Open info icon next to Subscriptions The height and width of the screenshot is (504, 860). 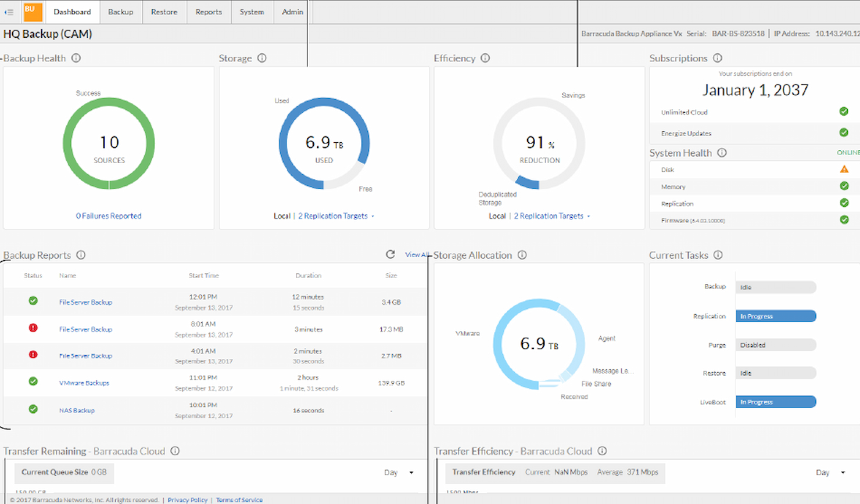pos(718,58)
